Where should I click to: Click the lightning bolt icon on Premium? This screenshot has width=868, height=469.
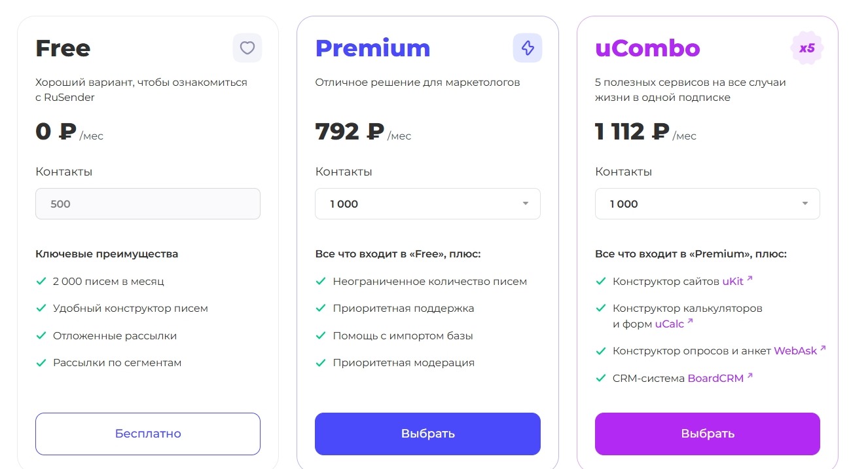coord(527,48)
